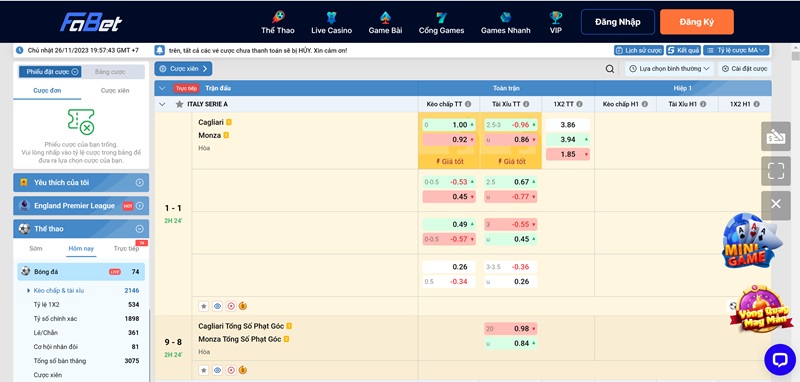Select Monza handicap odds 0.92

[x=449, y=140]
